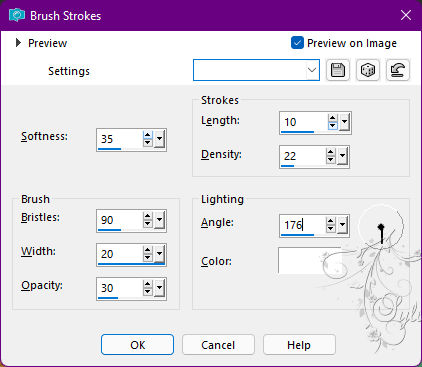Decrease the Bristles value with down arrow
422x367 pixels.
[x=147, y=224]
